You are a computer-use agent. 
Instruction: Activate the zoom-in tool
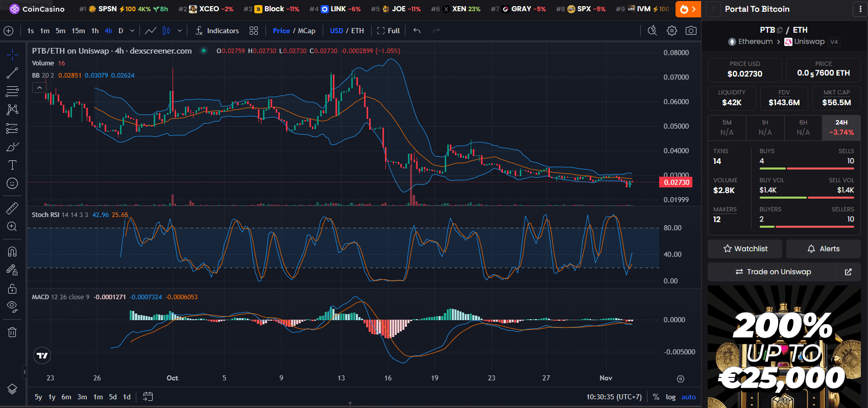pos(12,227)
